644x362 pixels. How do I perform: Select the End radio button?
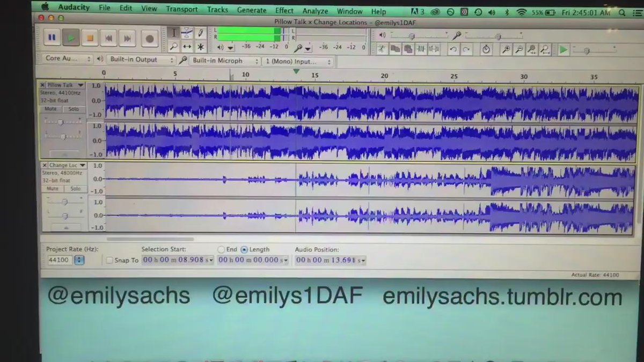pos(221,249)
